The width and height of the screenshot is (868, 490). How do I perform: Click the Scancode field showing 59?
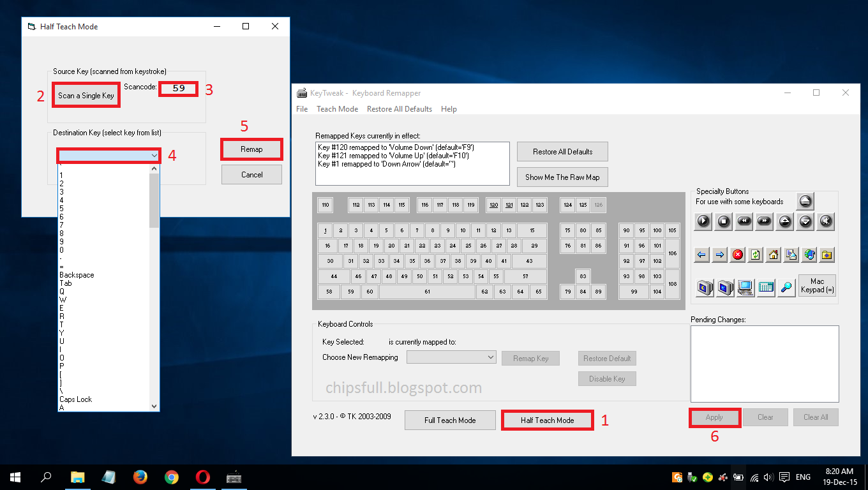(179, 88)
